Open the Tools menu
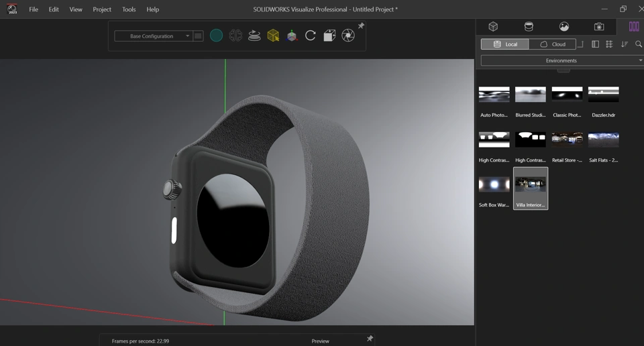The width and height of the screenshot is (644, 346). (129, 9)
